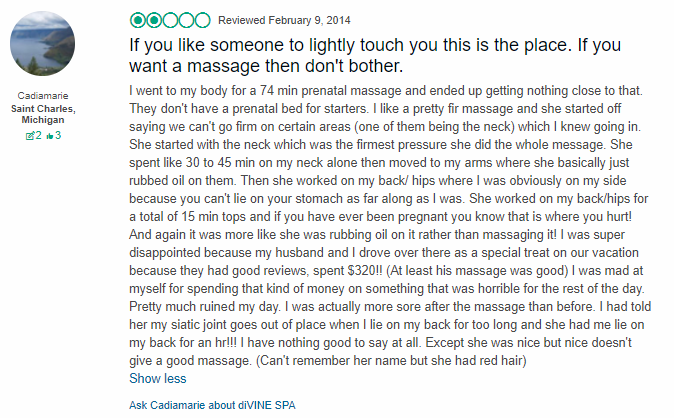Click the closing sentence about red hair
674x418 pixels.
tap(391, 360)
